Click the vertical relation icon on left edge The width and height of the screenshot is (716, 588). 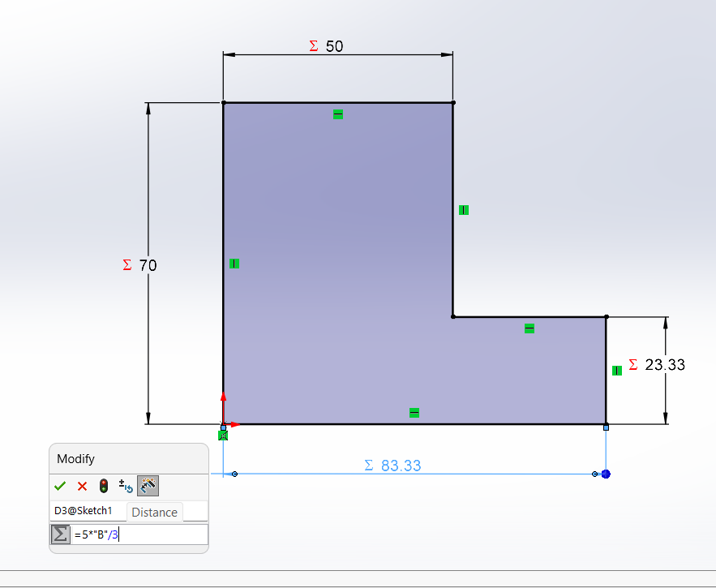coord(234,264)
